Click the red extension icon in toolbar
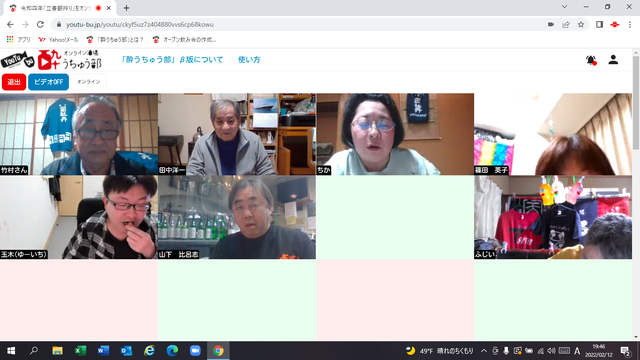This screenshot has width=640, height=360. pos(615,24)
